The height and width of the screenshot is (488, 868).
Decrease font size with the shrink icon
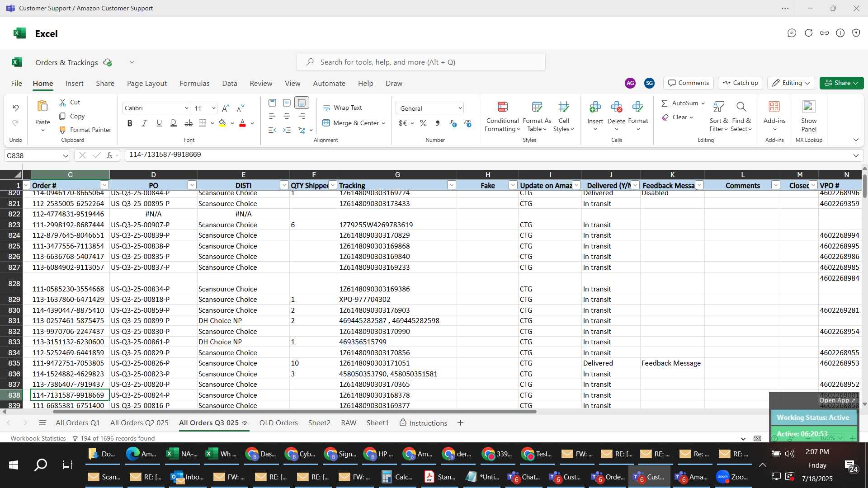click(241, 108)
